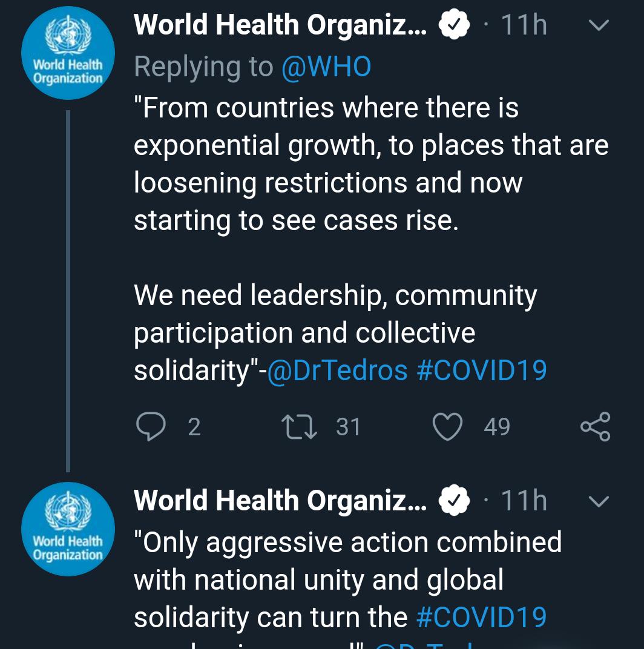Viewport: 644px width, 649px height.
Task: Open the @DrTedros mention in first tweet
Action: [337, 371]
